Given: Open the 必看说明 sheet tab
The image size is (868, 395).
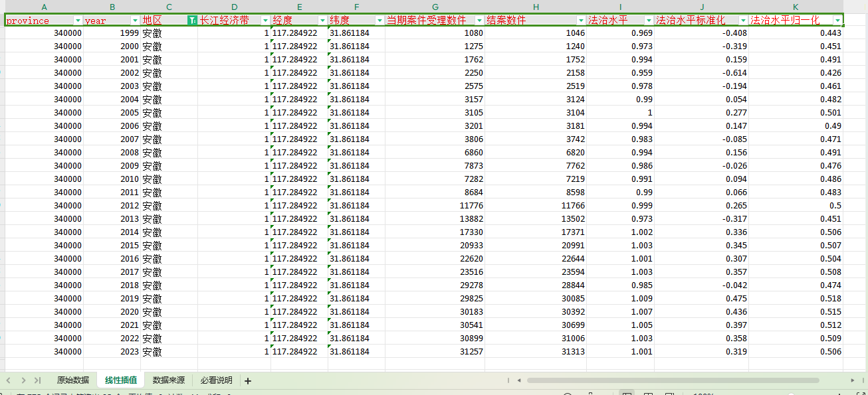Looking at the screenshot, I should 216,380.
